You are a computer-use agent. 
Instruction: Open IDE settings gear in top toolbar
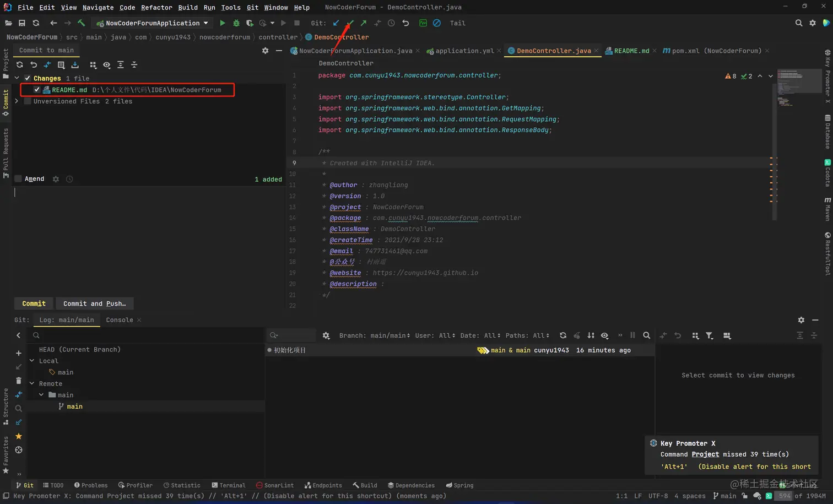point(813,23)
